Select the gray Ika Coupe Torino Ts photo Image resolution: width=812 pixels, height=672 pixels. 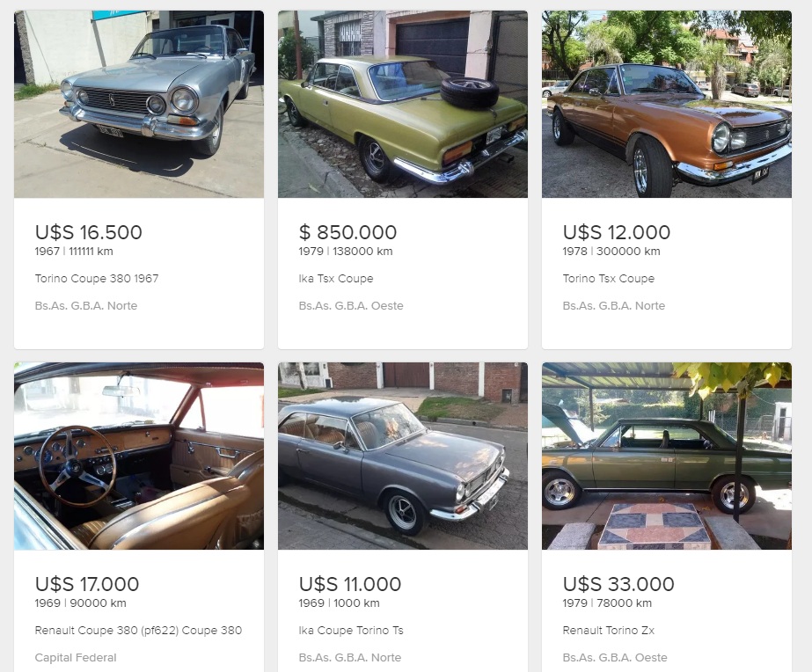[x=403, y=456]
